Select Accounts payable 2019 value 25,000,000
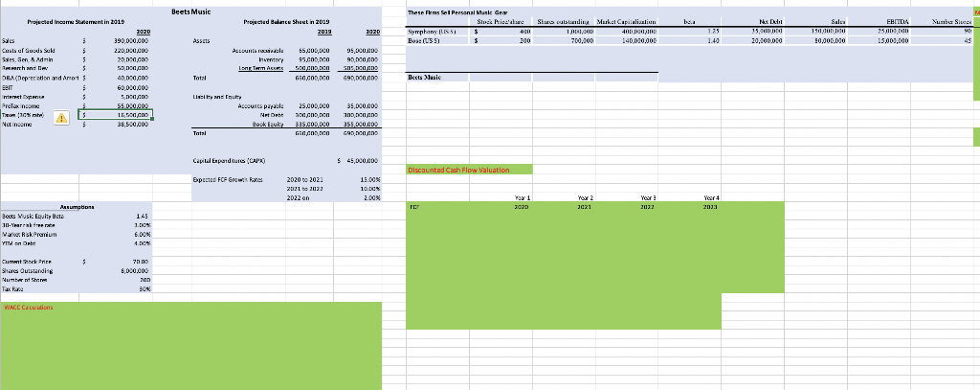This screenshot has width=980, height=390. 316,107
